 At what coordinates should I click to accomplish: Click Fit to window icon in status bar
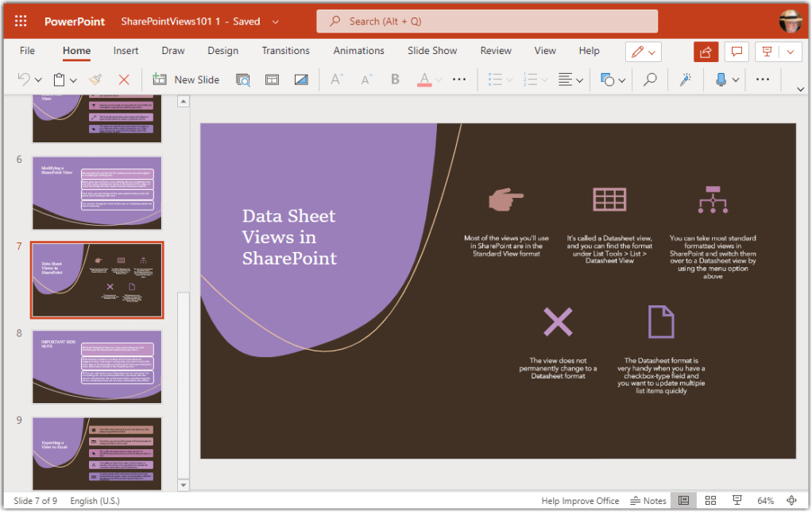[x=791, y=500]
